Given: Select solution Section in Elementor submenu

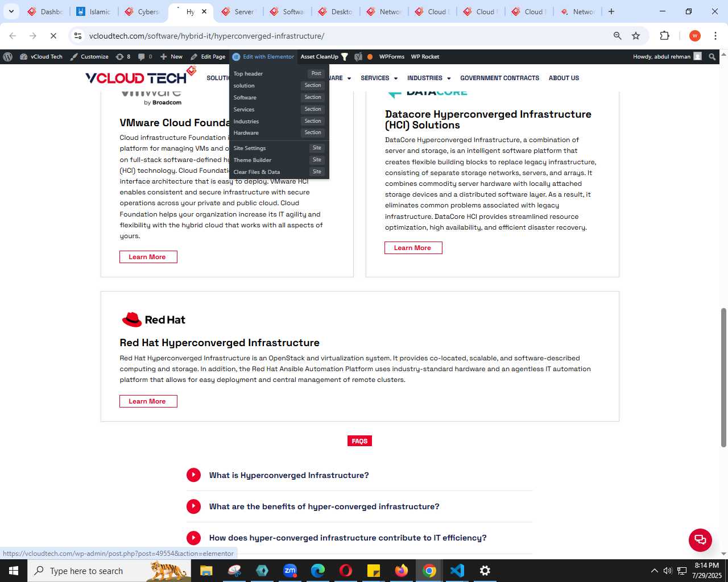Looking at the screenshot, I should pos(279,85).
